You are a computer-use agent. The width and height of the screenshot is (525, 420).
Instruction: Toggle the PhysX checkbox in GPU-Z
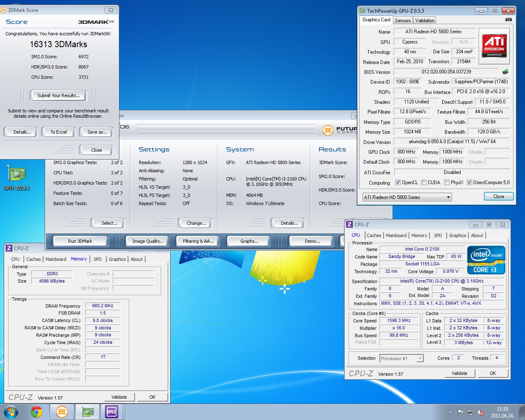point(447,183)
